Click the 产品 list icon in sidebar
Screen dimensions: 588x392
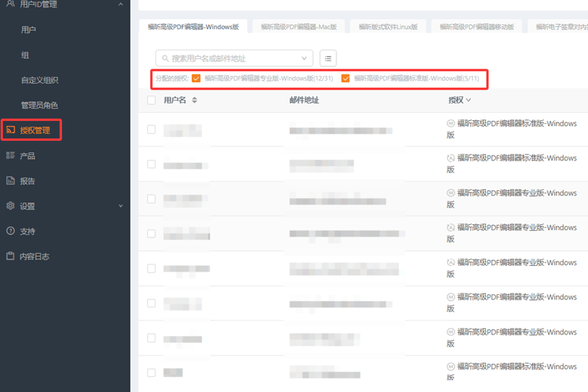[10, 156]
